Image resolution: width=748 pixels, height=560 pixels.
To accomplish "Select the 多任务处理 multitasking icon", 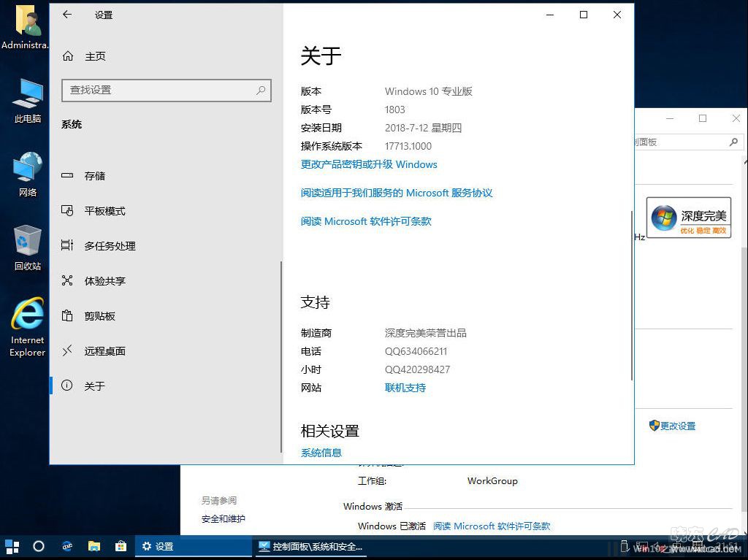I will click(67, 245).
